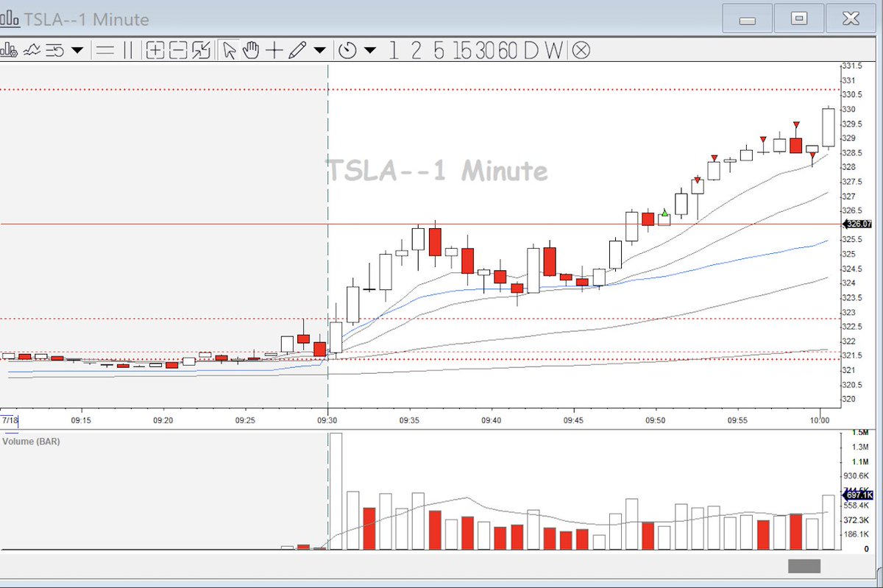Click the 09:45 time axis label
The image size is (883, 588).
(x=574, y=420)
